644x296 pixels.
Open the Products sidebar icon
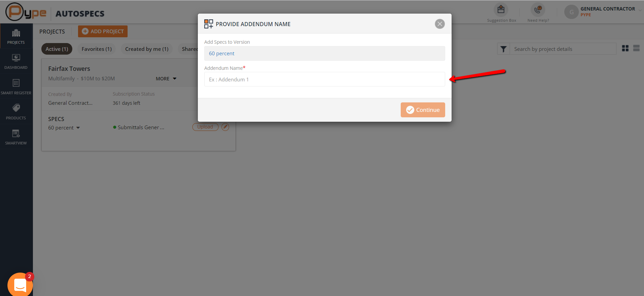pos(16,112)
